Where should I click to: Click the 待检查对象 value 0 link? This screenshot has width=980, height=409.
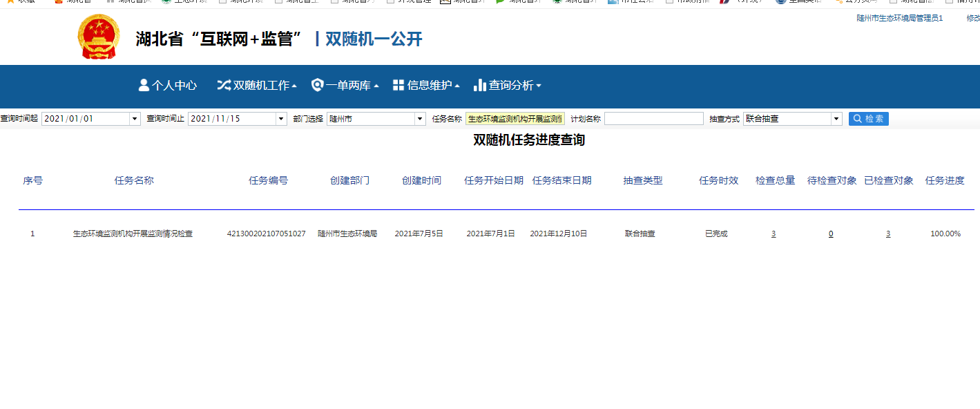pos(831,234)
